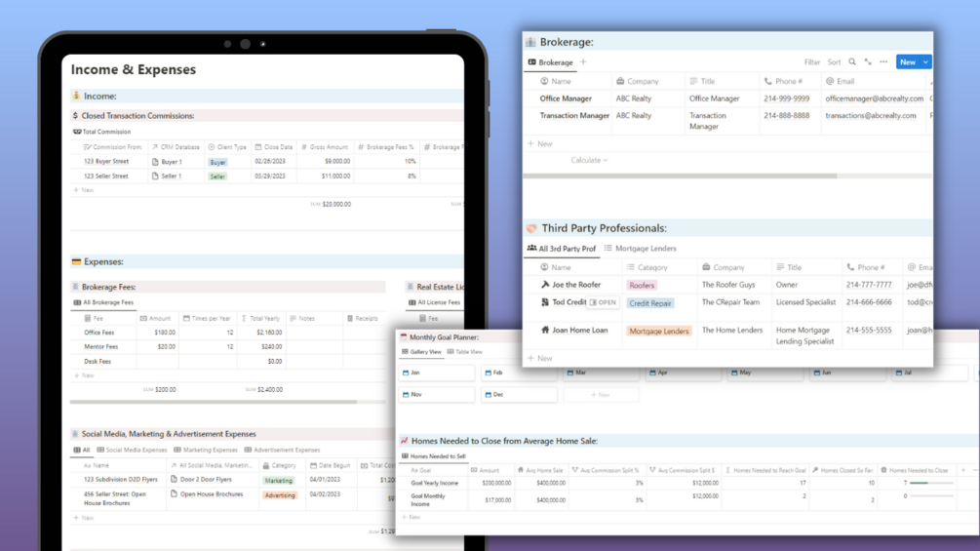980x551 pixels.
Task: Open the Seller client type tag
Action: pos(217,177)
